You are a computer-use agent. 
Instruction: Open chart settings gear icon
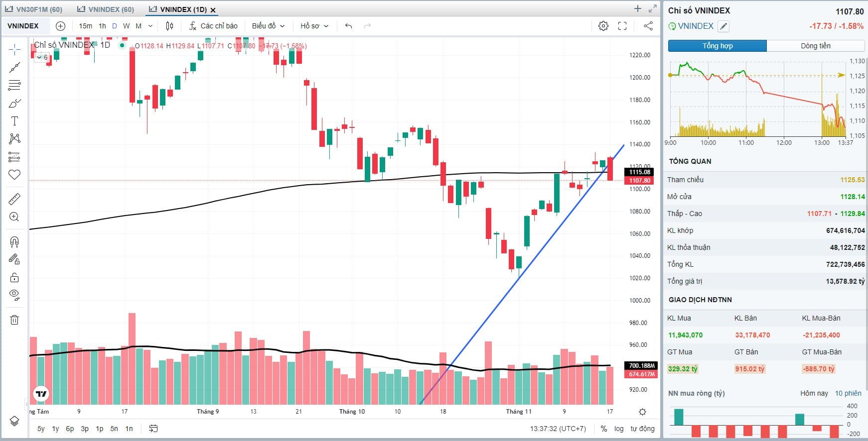[603, 26]
